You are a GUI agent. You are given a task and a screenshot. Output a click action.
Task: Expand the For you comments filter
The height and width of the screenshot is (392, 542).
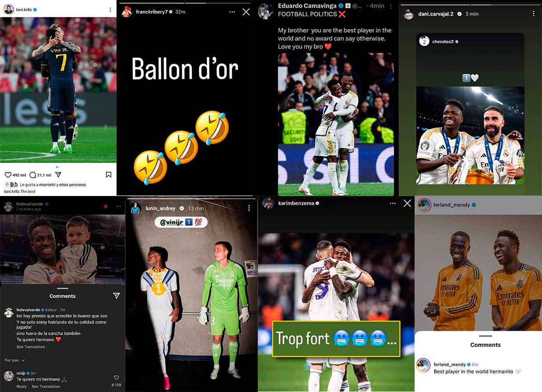[15, 360]
